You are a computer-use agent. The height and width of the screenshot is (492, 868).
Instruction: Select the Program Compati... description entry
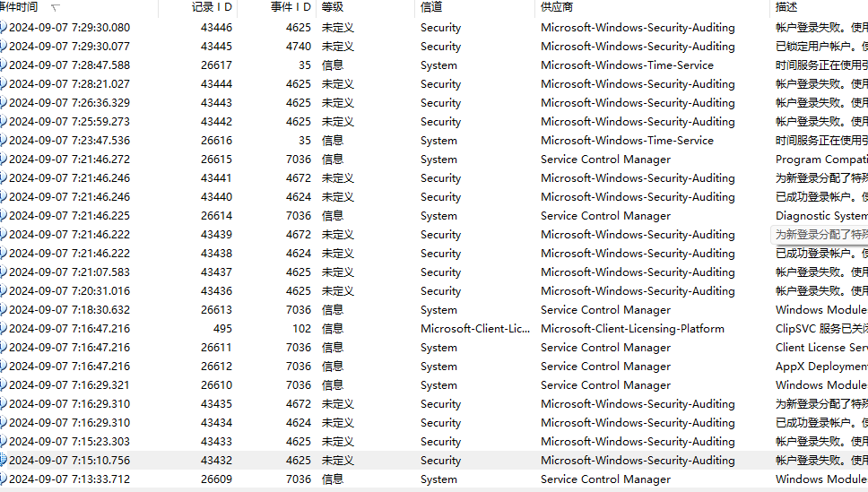[820, 160]
